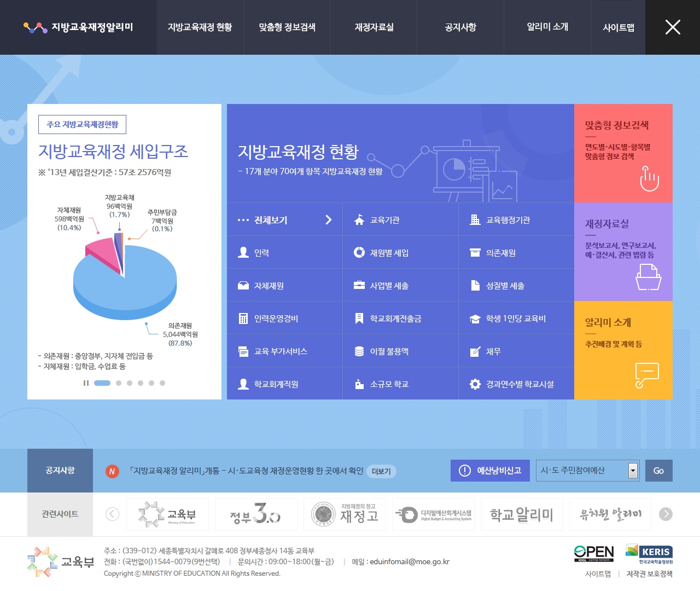Click the 더보기 notice button

381,471
